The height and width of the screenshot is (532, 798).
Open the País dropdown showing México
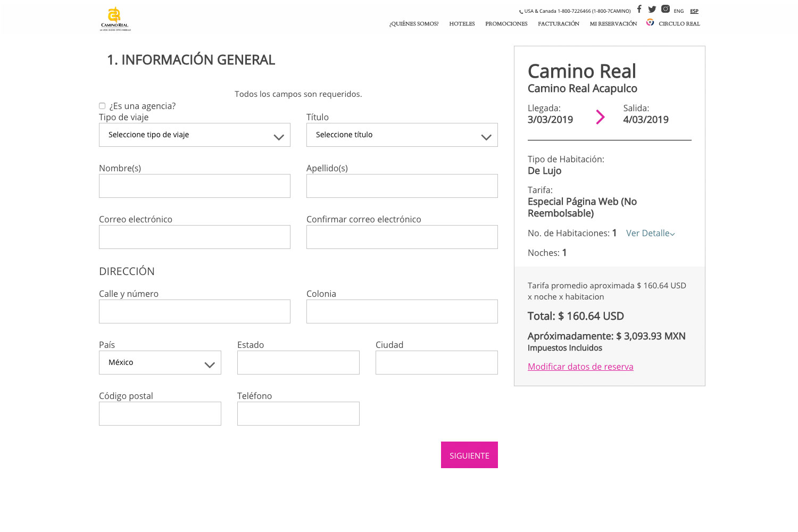(160, 363)
